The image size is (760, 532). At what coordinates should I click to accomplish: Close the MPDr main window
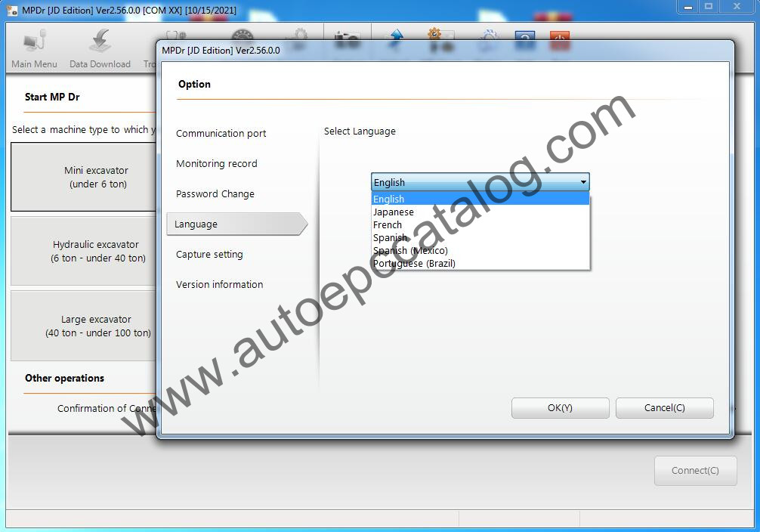pyautogui.click(x=737, y=7)
